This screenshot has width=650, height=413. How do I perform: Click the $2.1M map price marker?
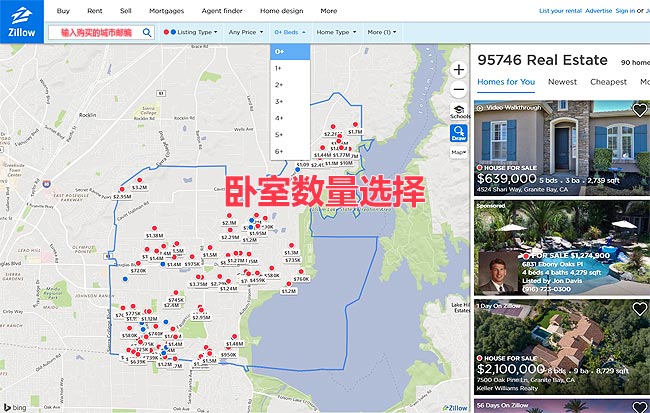tap(229, 223)
